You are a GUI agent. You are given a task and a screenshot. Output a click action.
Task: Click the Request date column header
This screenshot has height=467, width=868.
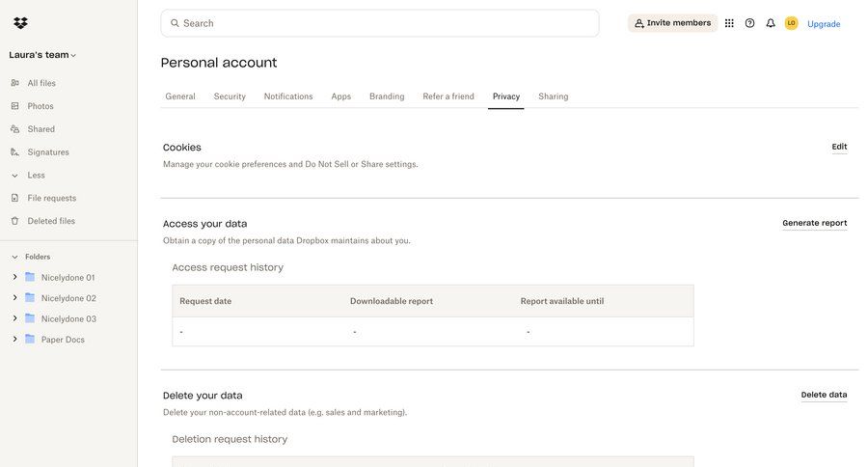(205, 301)
